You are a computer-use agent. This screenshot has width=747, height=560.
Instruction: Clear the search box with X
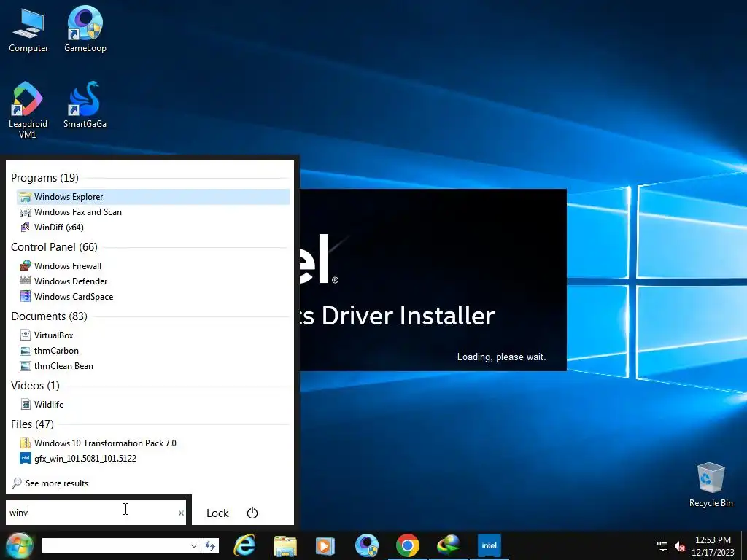(181, 513)
